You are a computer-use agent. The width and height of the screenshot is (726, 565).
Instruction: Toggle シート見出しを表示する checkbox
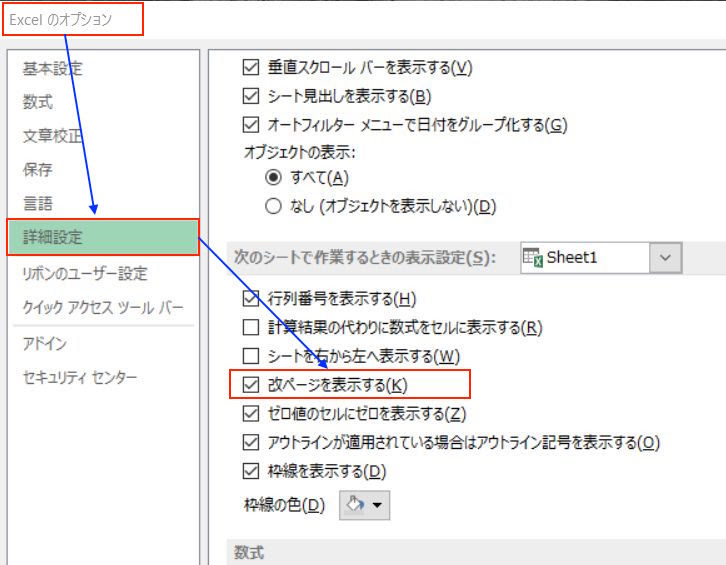[x=250, y=96]
